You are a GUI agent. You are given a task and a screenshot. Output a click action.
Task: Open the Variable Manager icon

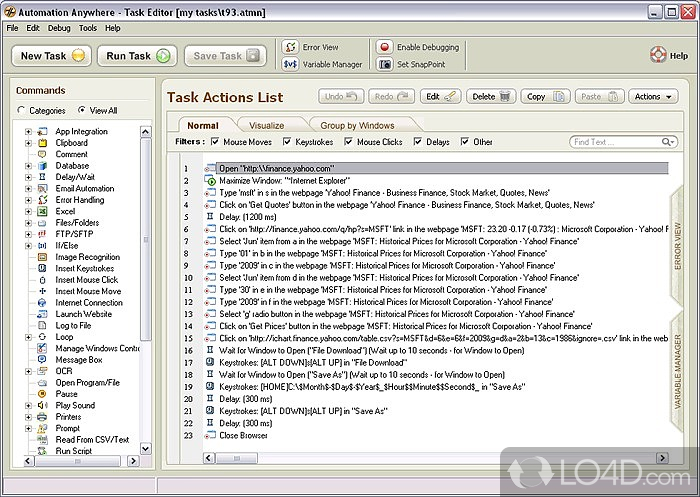[x=289, y=64]
